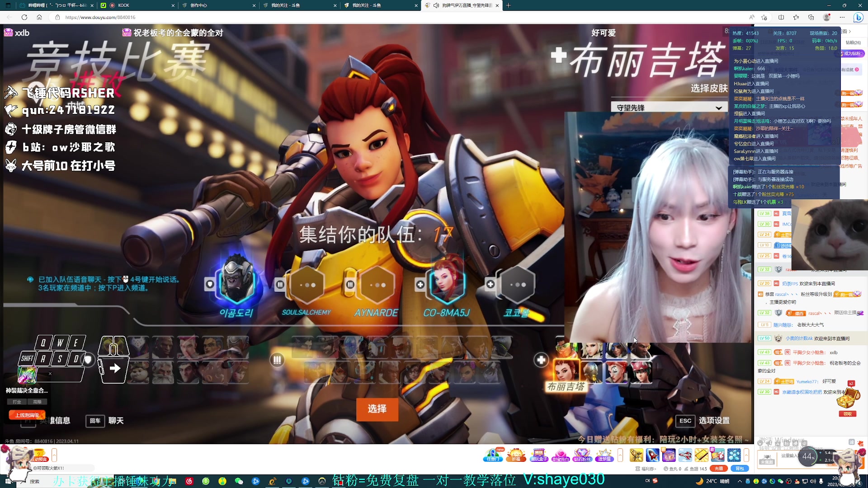Open new browser tab plus button

508,5
